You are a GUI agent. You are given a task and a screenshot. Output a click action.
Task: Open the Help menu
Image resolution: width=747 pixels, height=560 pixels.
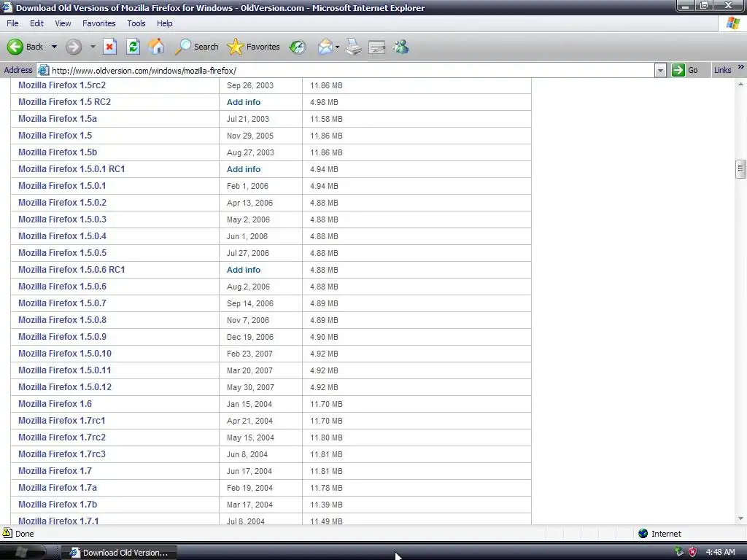pos(164,23)
